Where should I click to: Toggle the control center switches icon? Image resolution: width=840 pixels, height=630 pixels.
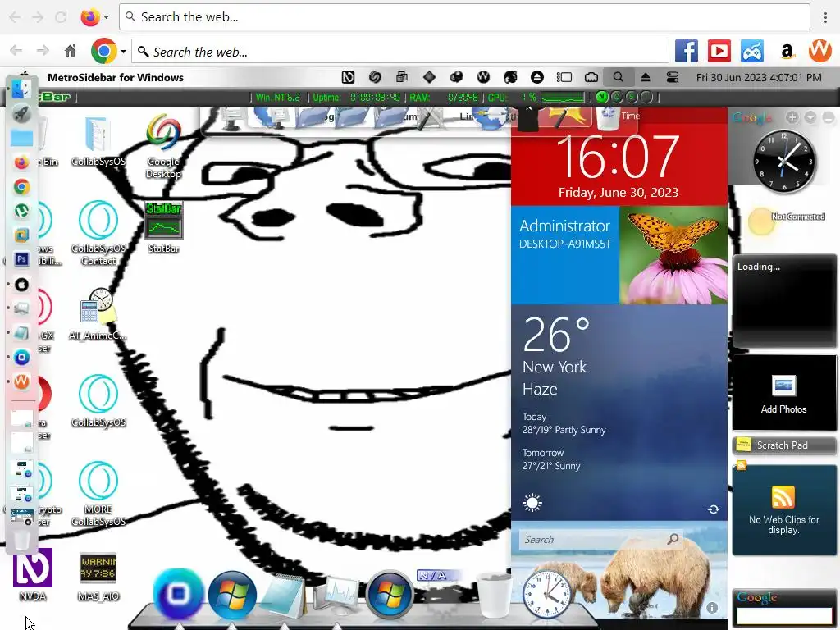coord(673,78)
